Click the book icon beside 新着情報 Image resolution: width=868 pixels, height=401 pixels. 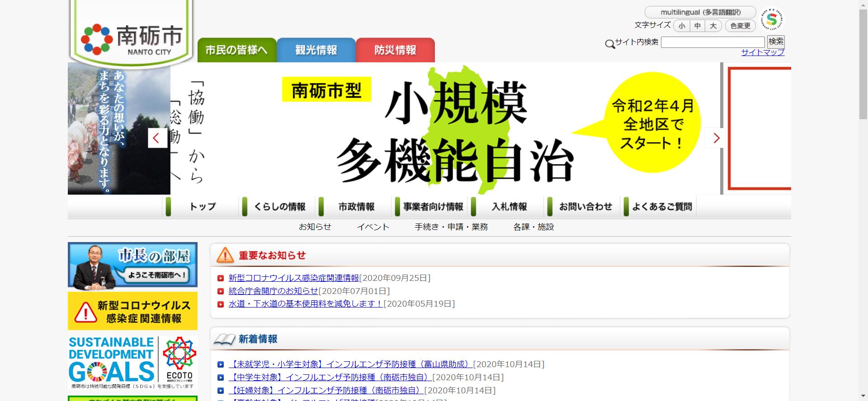[x=225, y=339]
